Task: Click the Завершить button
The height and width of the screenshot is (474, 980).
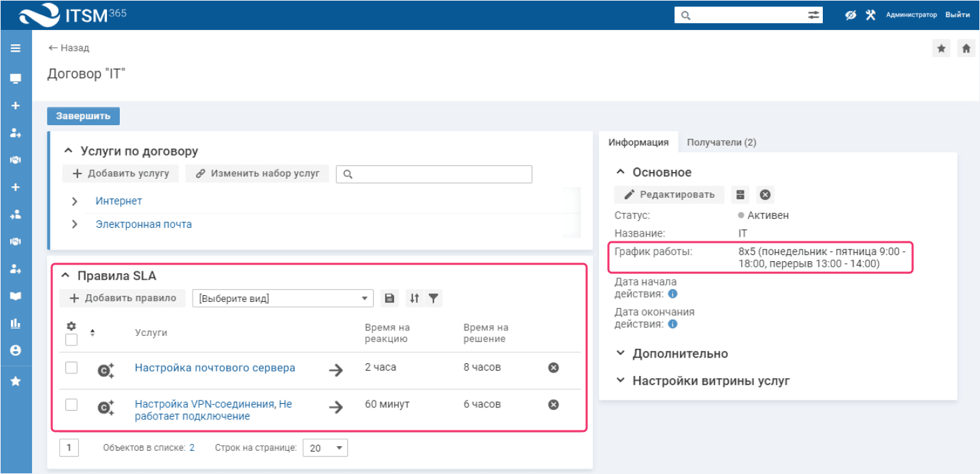Action: pos(83,116)
